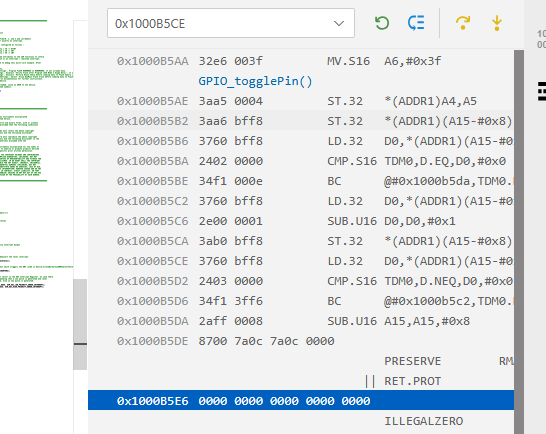Select the SUB.U16 A15,A15,#0x8 line
Viewport: 546px width, 434px height.
tap(301, 321)
